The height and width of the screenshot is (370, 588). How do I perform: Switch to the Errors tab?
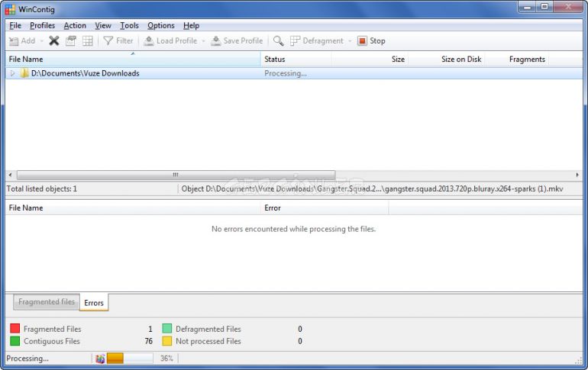tap(94, 303)
